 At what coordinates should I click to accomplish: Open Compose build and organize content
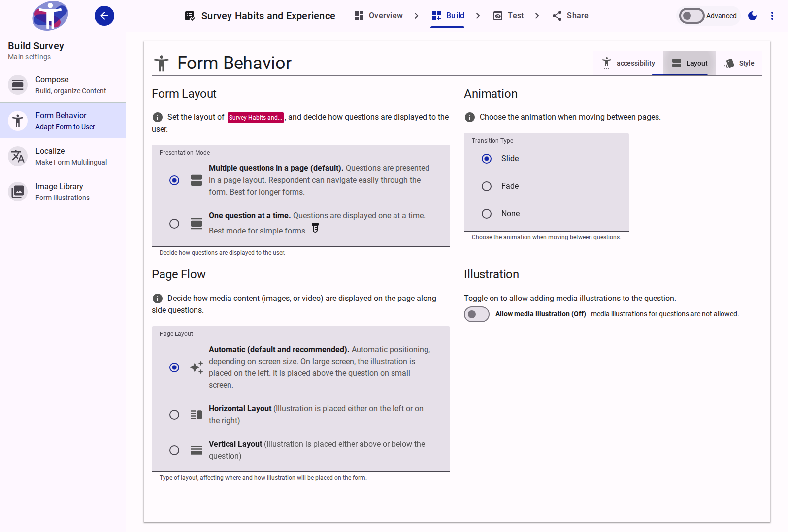pos(63,85)
